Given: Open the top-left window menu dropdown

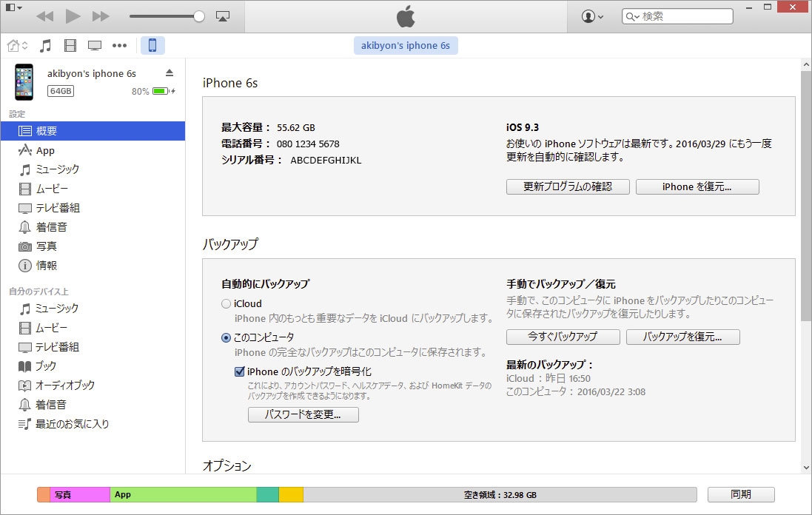Looking at the screenshot, I should click(x=13, y=7).
